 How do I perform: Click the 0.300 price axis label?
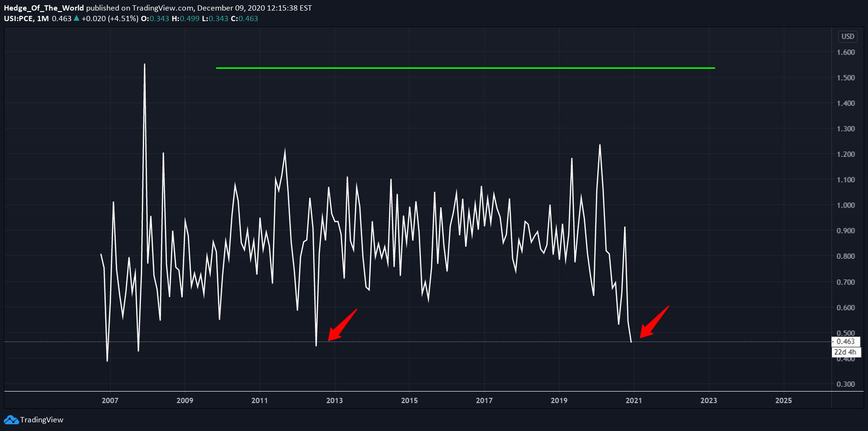pos(846,384)
